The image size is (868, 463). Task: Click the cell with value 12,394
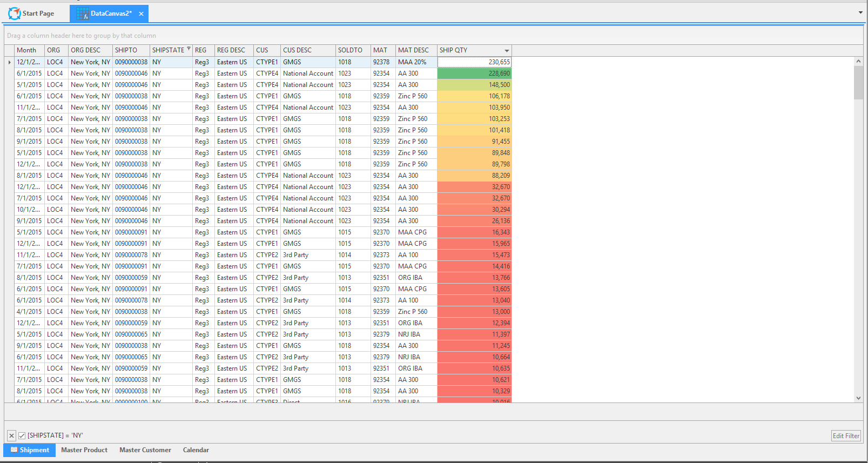474,323
